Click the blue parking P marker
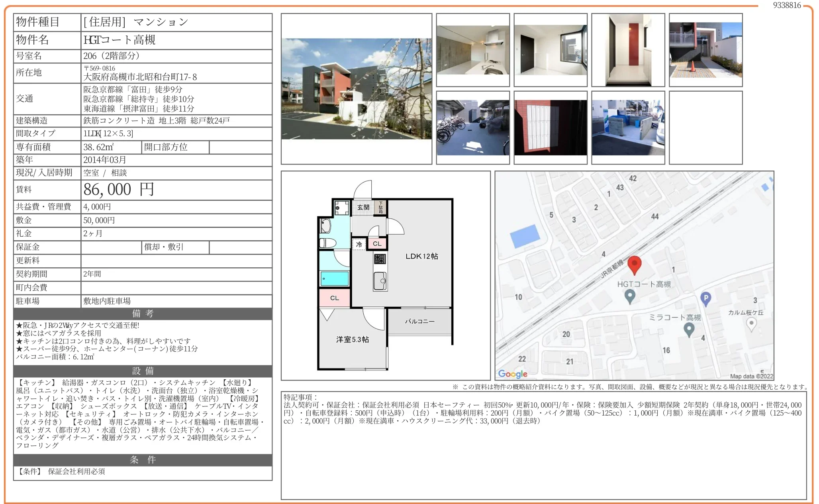 (705, 298)
